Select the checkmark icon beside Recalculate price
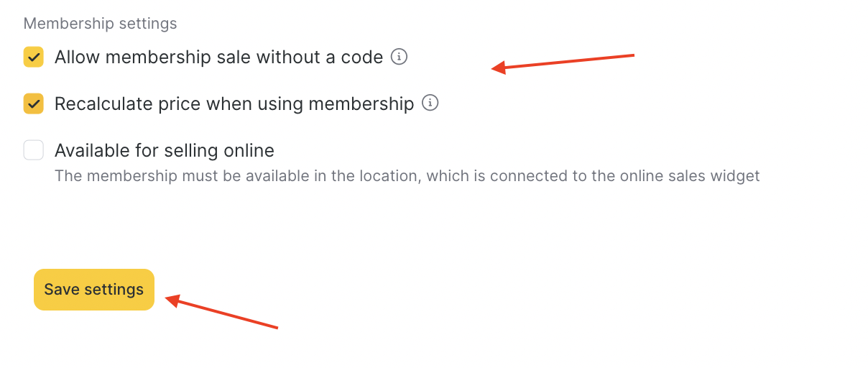The image size is (868, 368). (34, 103)
